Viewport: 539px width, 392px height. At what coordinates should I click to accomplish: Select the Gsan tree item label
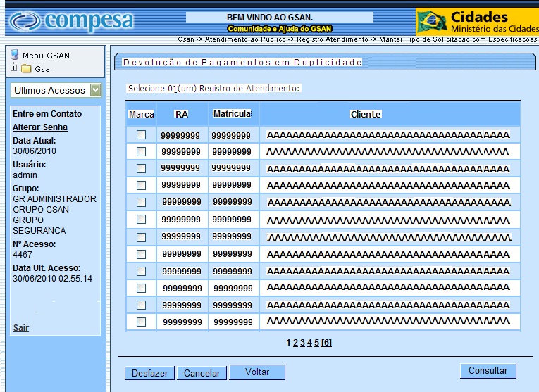tap(44, 69)
